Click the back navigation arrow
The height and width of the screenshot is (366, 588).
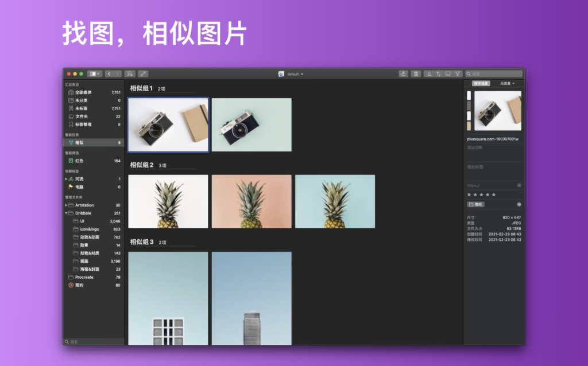pos(109,73)
